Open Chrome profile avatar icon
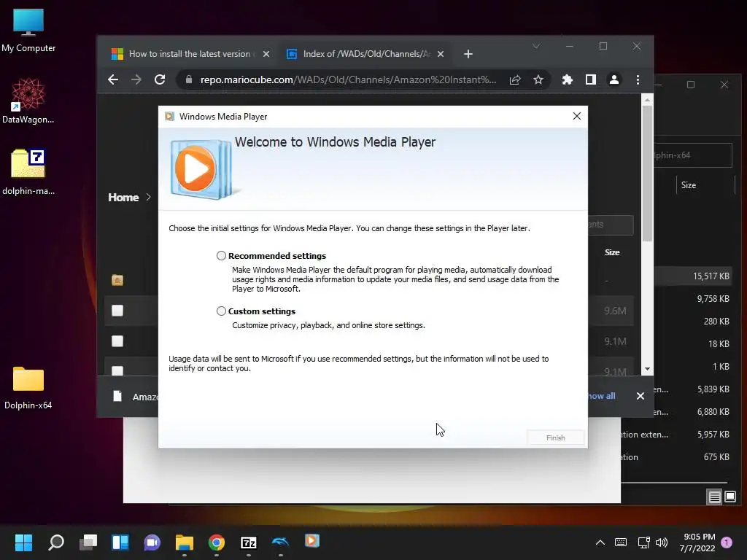Image resolution: width=747 pixels, height=560 pixels. point(614,79)
